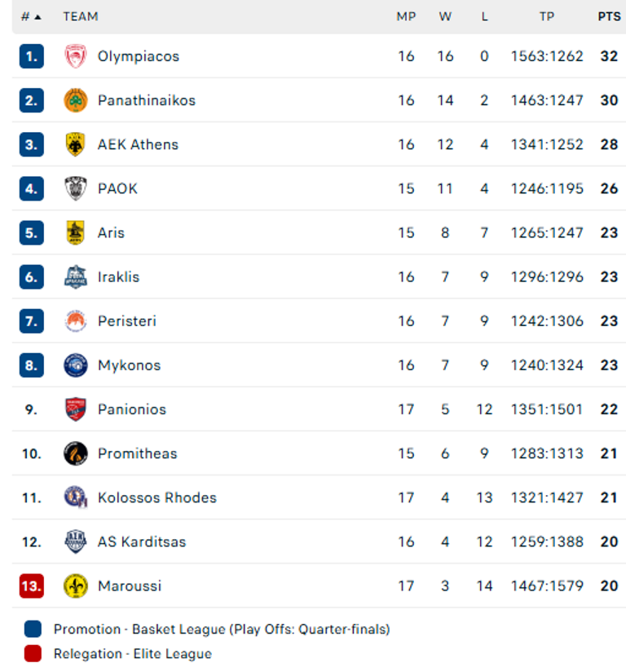Screen dimensions: 626x672
Task: Open the AS Karditsas team link
Action: coord(141,542)
